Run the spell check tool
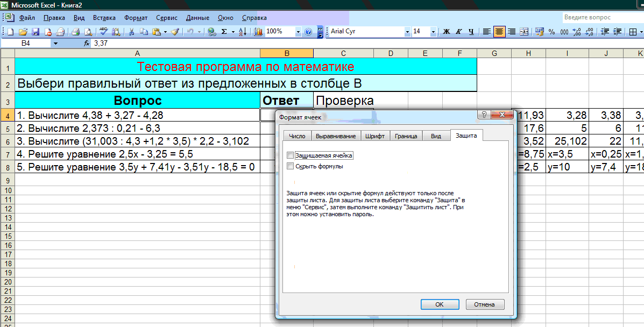644x327 pixels. point(103,32)
